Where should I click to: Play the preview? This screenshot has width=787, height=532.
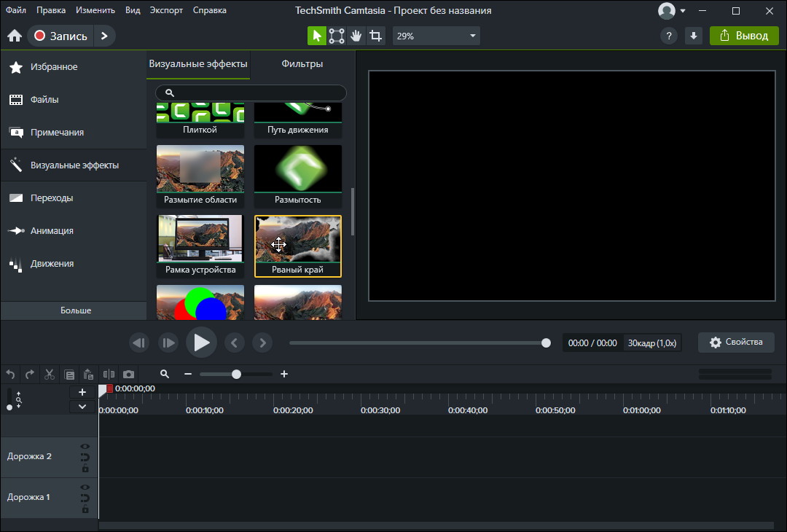pos(201,343)
